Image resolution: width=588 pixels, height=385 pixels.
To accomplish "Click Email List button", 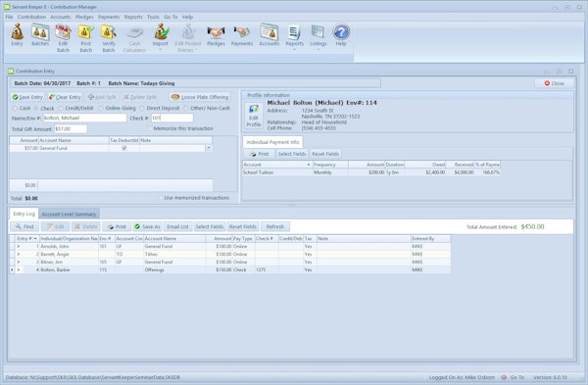I will pyautogui.click(x=177, y=226).
